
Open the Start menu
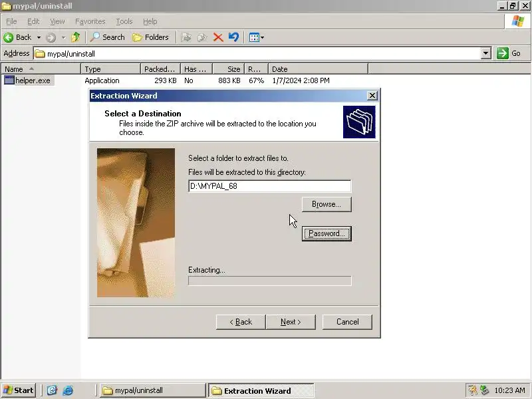19,390
